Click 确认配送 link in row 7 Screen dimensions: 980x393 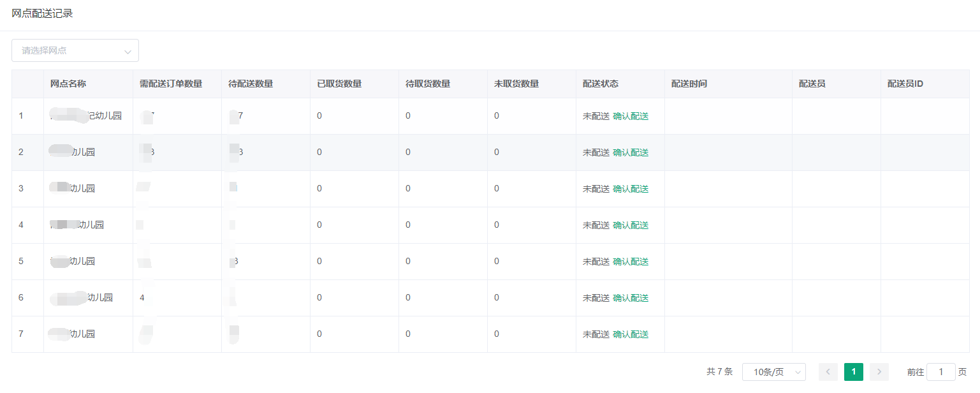click(x=631, y=334)
